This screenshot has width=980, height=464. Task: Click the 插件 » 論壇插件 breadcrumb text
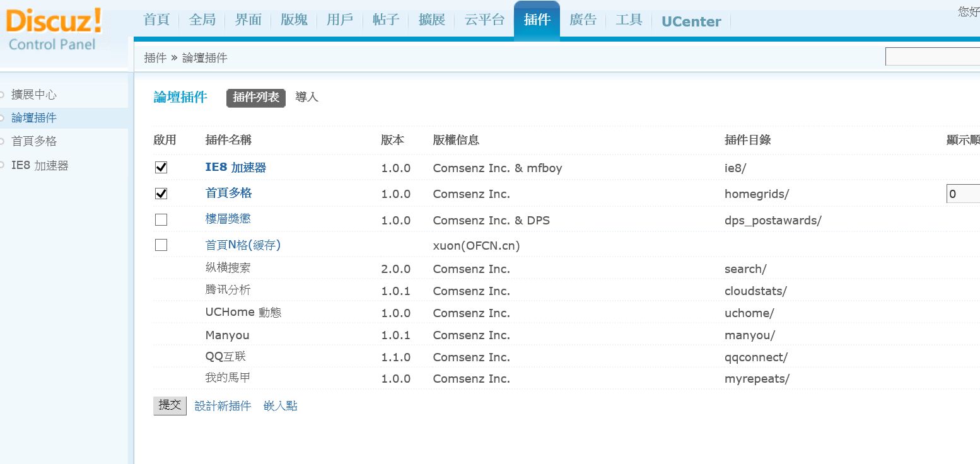point(185,58)
